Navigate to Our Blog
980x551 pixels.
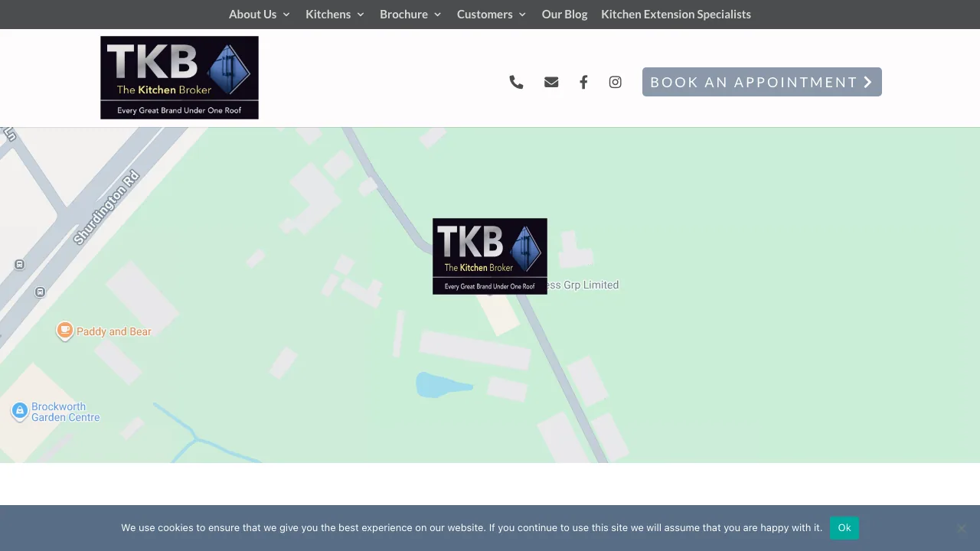click(x=564, y=14)
